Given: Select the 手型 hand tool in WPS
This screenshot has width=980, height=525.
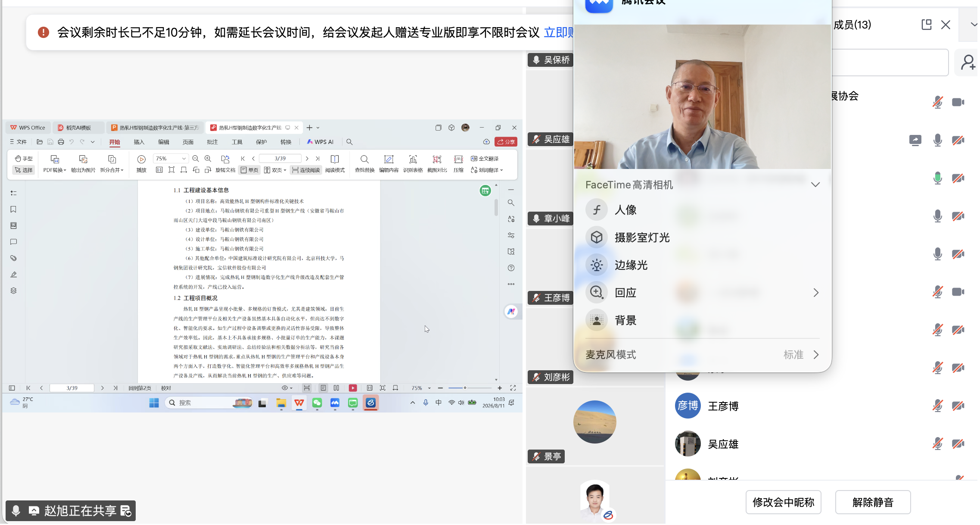Looking at the screenshot, I should pos(24,159).
